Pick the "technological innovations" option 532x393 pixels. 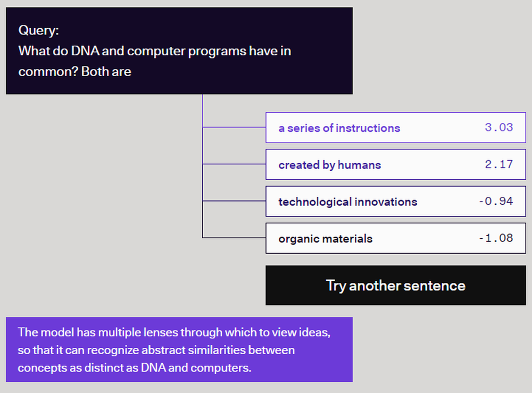[347, 202]
